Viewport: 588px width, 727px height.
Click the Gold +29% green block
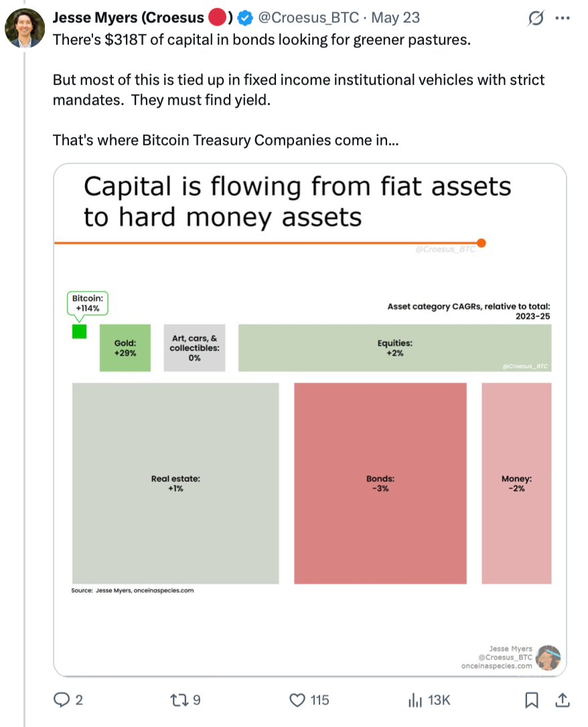click(125, 347)
